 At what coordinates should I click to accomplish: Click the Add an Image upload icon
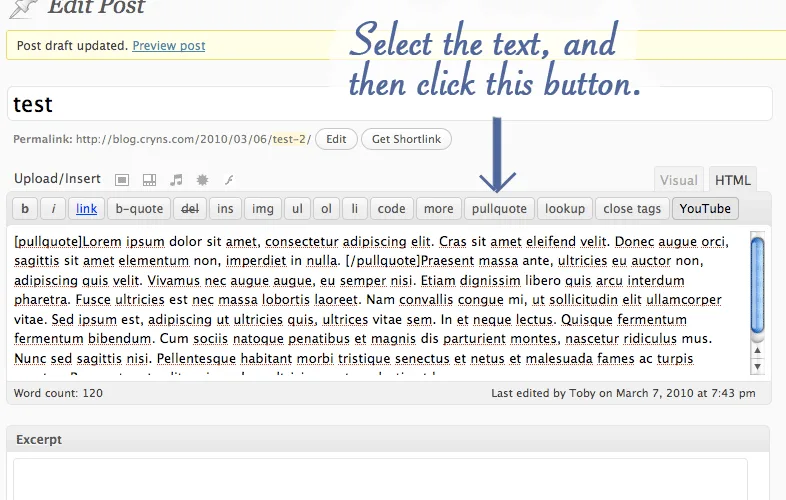point(122,180)
